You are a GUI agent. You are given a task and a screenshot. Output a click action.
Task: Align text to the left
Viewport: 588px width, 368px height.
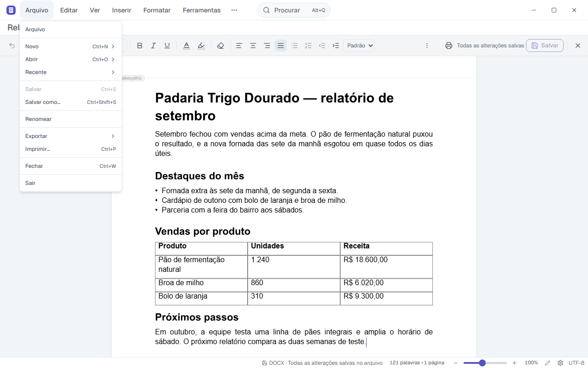[239, 46]
